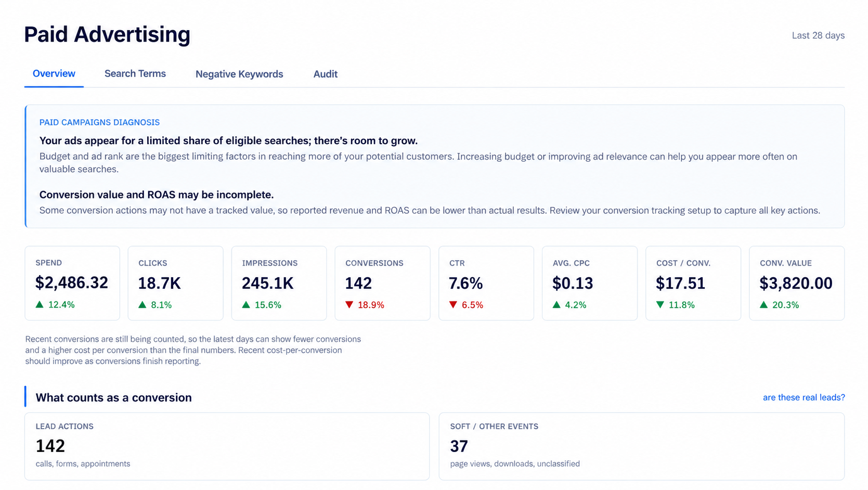The image size is (868, 490).
Task: Click the COST / CONV. card label
Action: coord(683,263)
